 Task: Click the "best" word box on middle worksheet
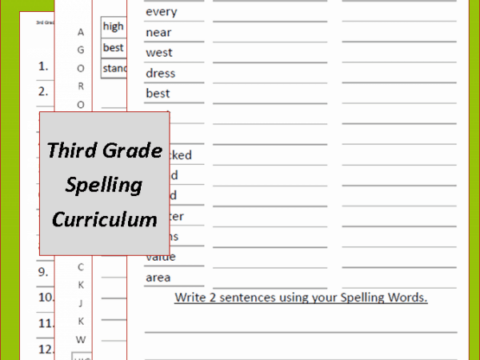tap(114, 48)
